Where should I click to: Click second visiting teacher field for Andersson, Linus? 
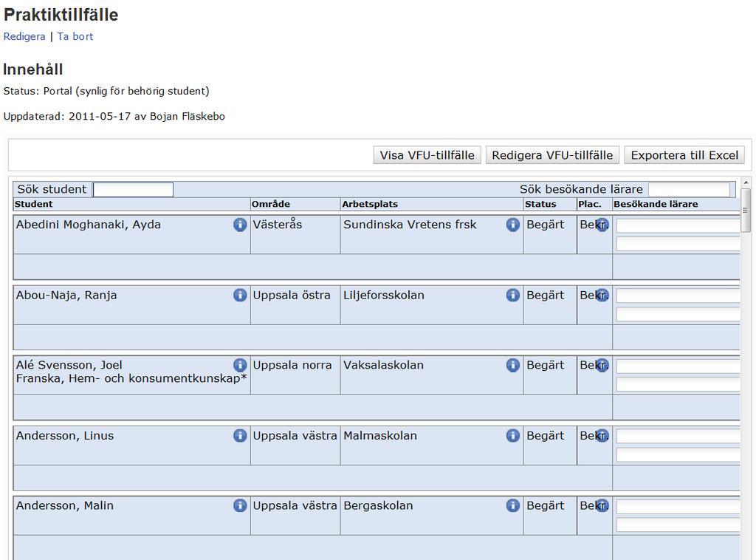(678, 455)
